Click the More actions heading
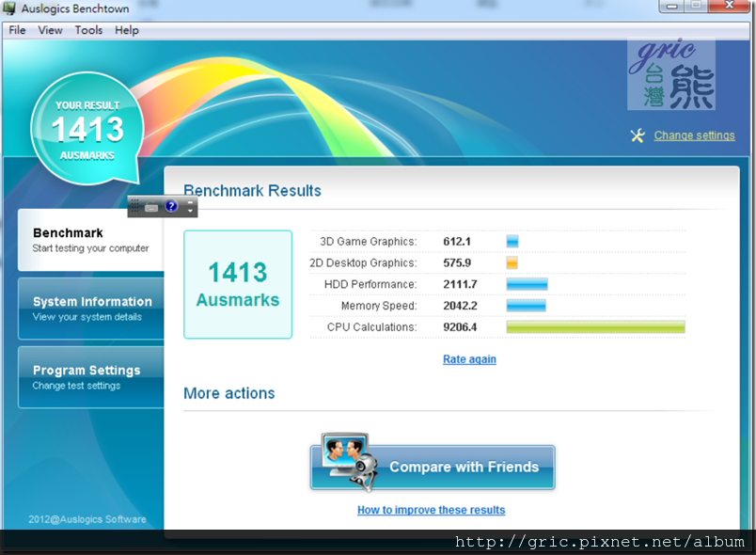 tap(229, 393)
